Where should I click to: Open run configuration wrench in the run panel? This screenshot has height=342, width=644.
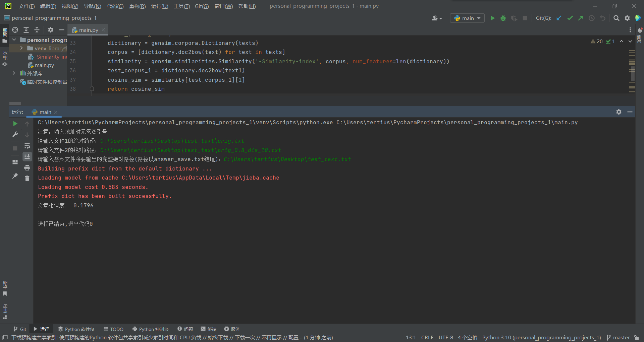click(x=15, y=134)
